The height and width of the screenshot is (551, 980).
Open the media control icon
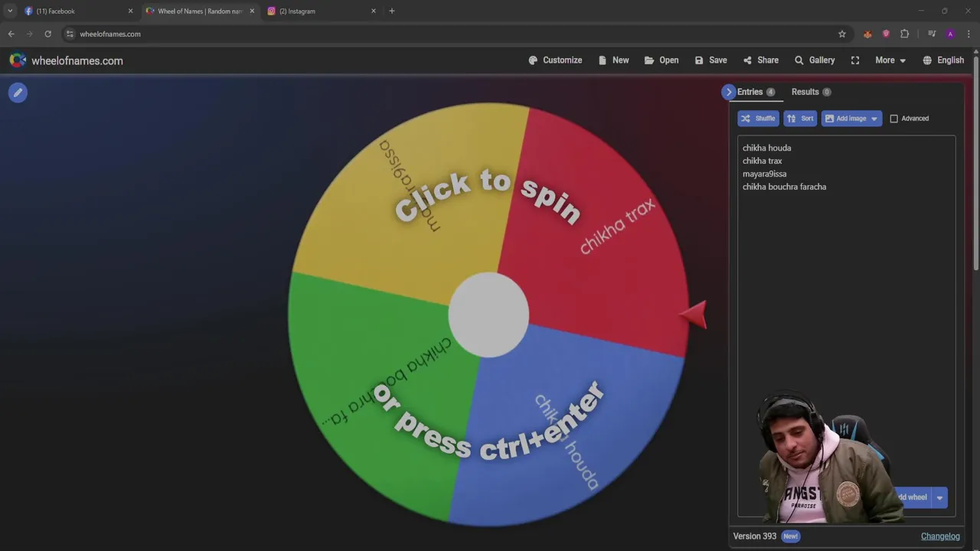tap(932, 34)
